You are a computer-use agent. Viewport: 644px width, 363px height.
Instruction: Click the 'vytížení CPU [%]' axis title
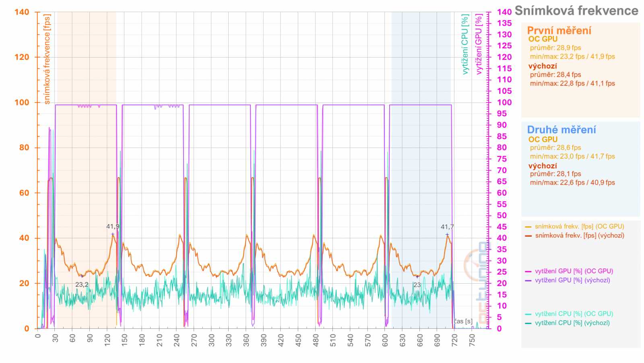click(x=465, y=44)
